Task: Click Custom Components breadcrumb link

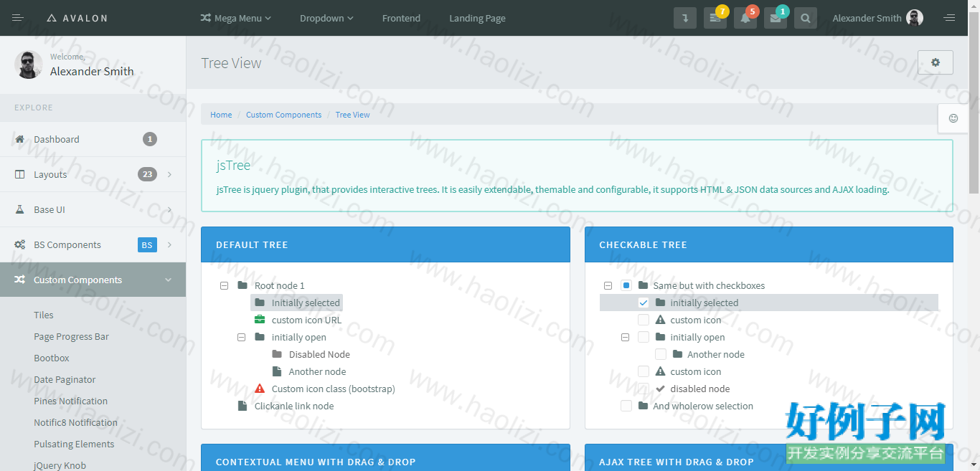Action: (283, 115)
